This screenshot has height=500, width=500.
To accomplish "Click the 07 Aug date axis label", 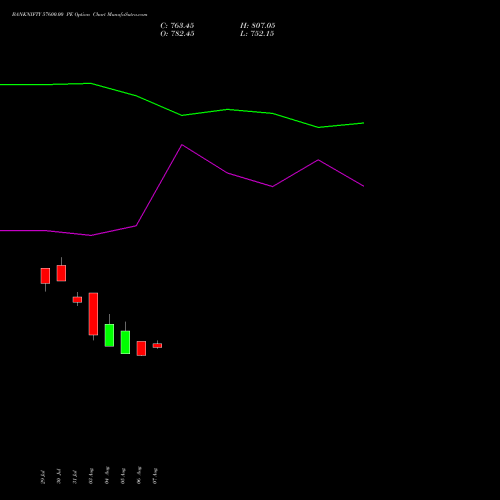I will pos(155,476).
